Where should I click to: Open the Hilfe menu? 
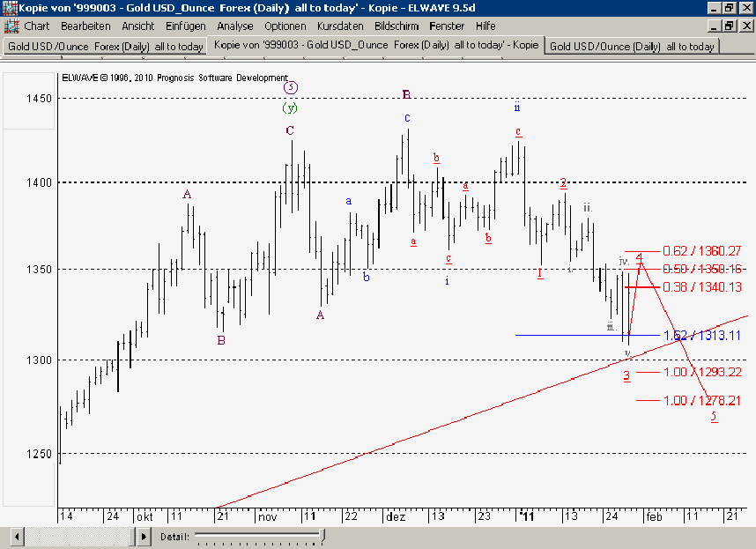pos(485,26)
